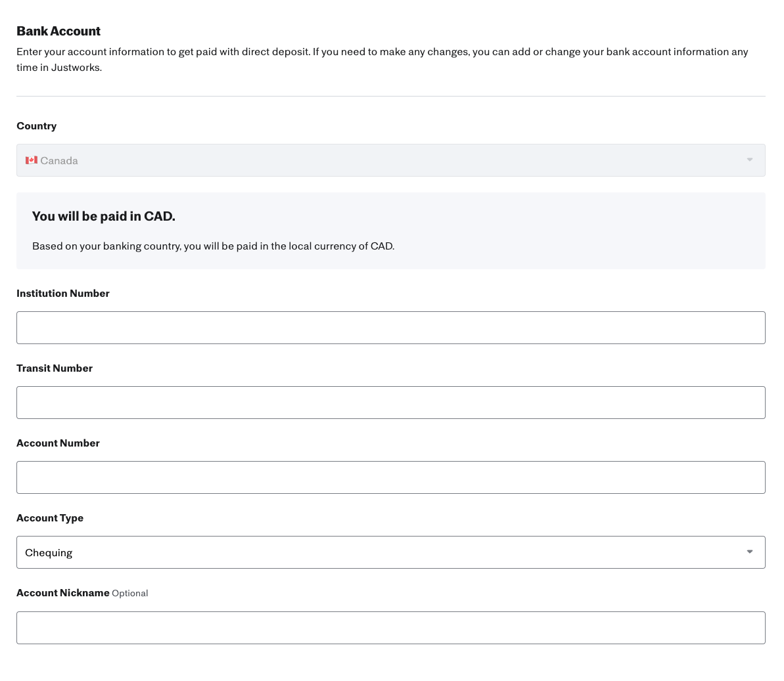Click the 'You will be paid in CAD.' heading

click(x=103, y=216)
